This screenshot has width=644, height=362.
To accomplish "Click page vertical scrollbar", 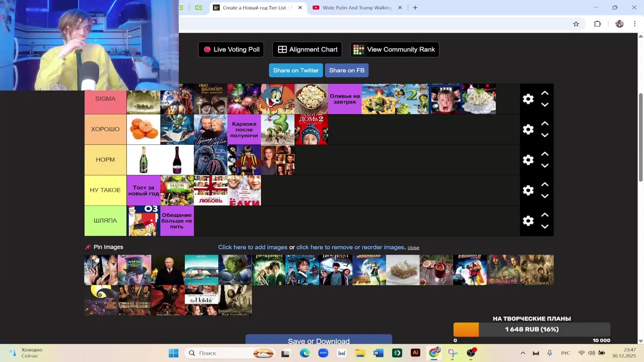I will click(640, 137).
